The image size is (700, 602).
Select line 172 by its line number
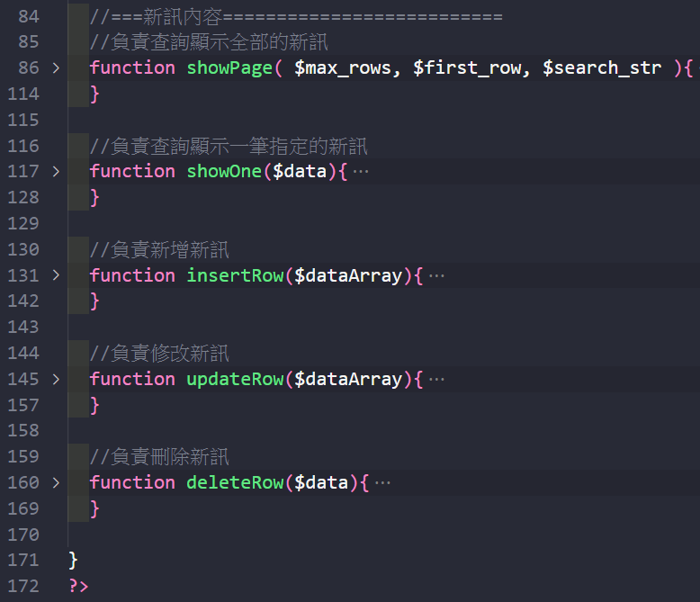point(23,586)
